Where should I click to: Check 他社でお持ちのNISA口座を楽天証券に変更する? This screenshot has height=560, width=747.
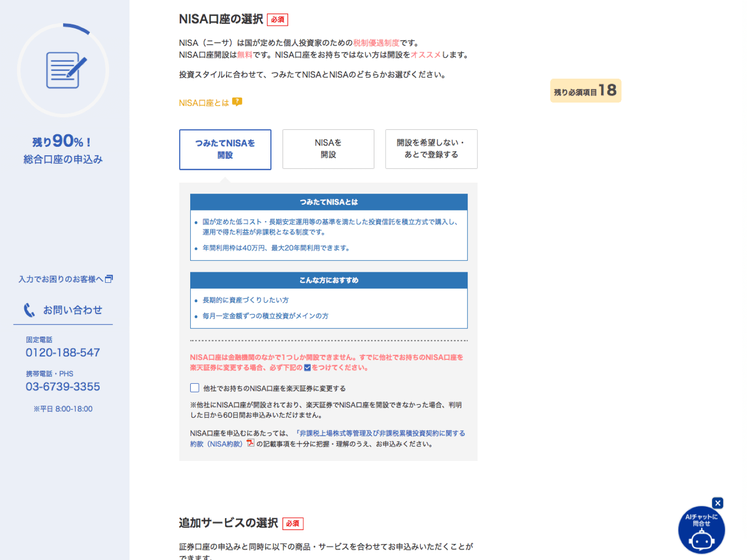(x=194, y=388)
